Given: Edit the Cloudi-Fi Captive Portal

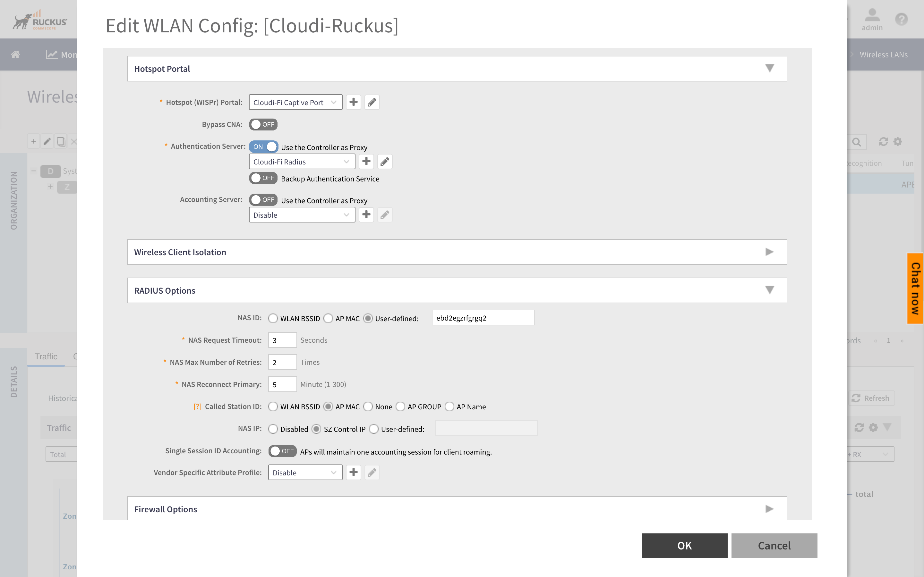Looking at the screenshot, I should (372, 102).
